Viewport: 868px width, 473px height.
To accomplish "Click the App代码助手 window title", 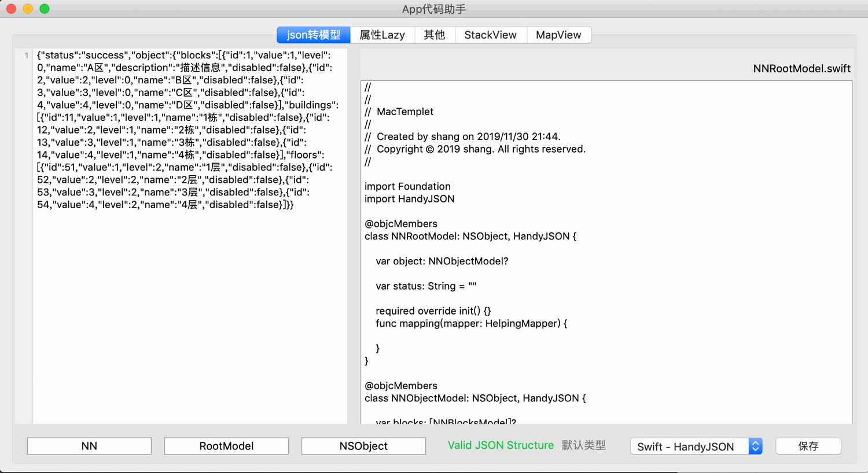I will click(434, 9).
